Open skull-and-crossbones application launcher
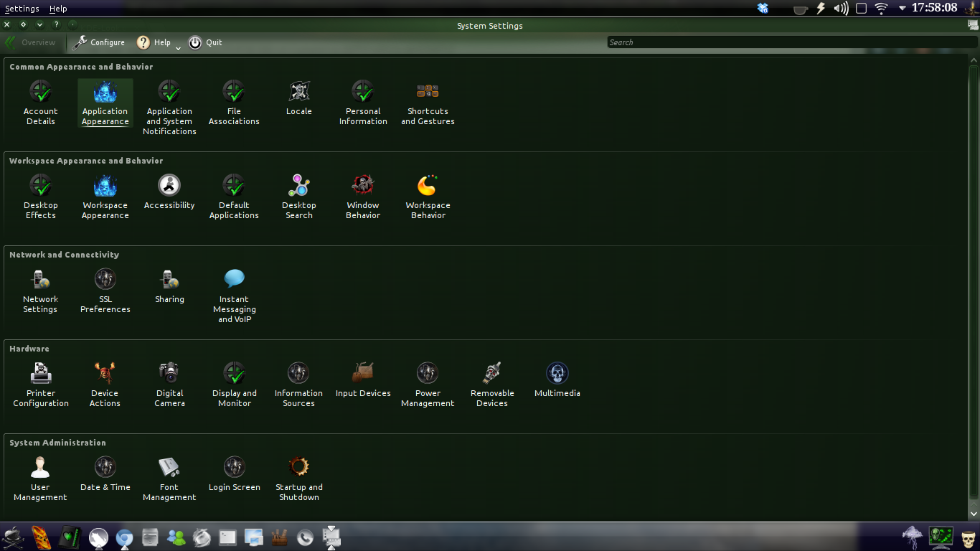This screenshot has width=980, height=551. (x=13, y=537)
